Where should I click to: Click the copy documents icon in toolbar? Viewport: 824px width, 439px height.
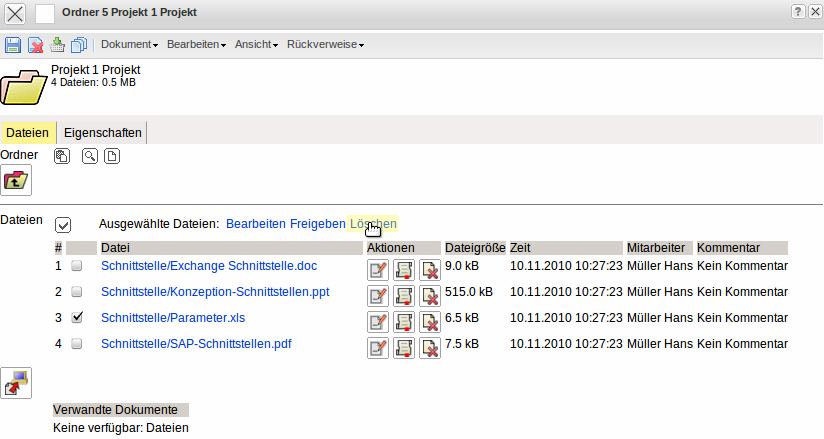click(79, 45)
